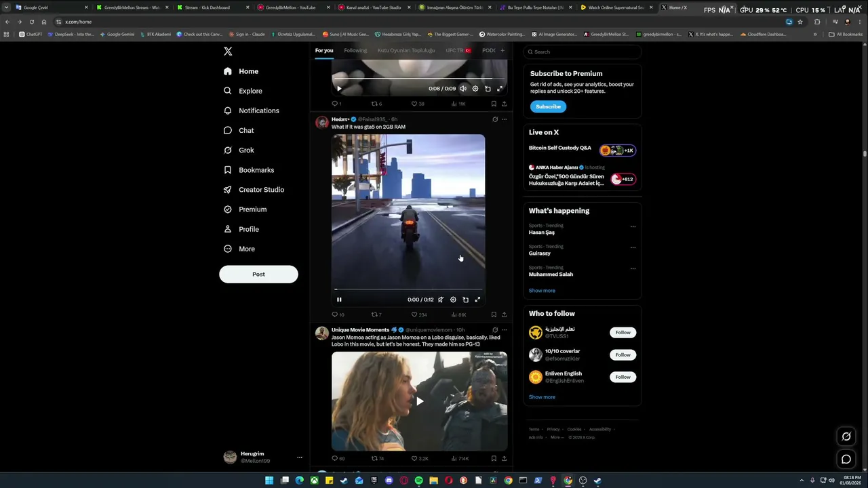Switch to the UFC TR tab
The width and height of the screenshot is (868, 488).
coord(458,50)
